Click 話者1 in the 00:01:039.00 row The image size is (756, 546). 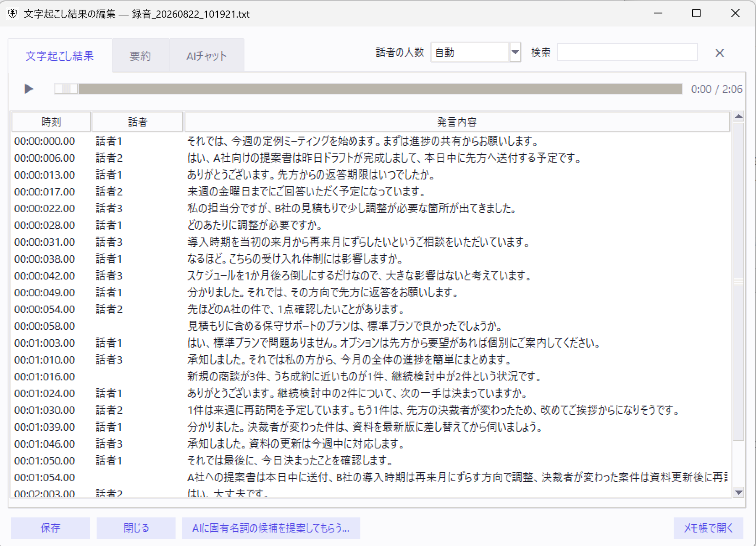(109, 427)
